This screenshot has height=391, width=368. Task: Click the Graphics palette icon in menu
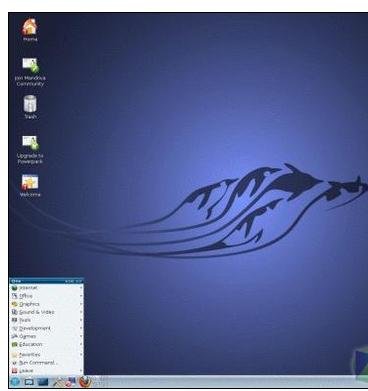[x=14, y=304]
